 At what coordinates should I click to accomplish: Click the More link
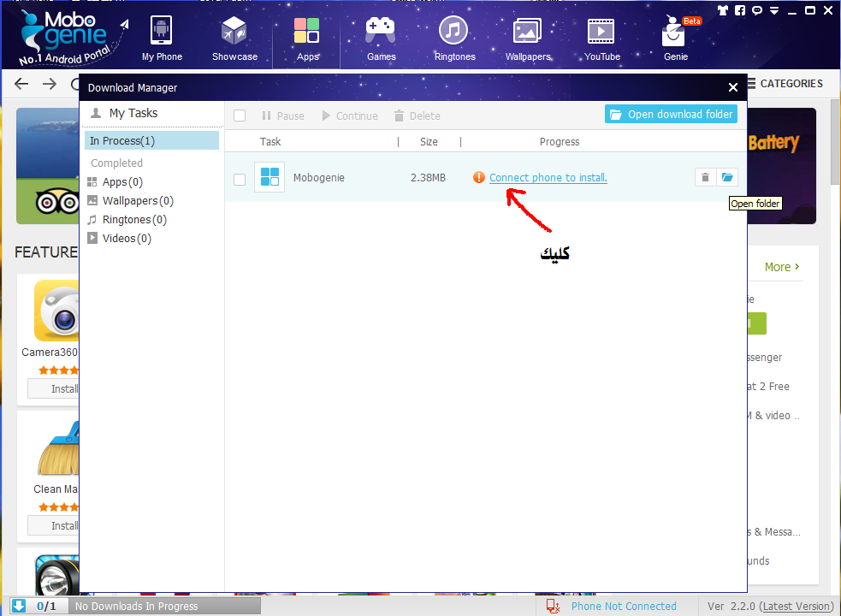click(782, 267)
